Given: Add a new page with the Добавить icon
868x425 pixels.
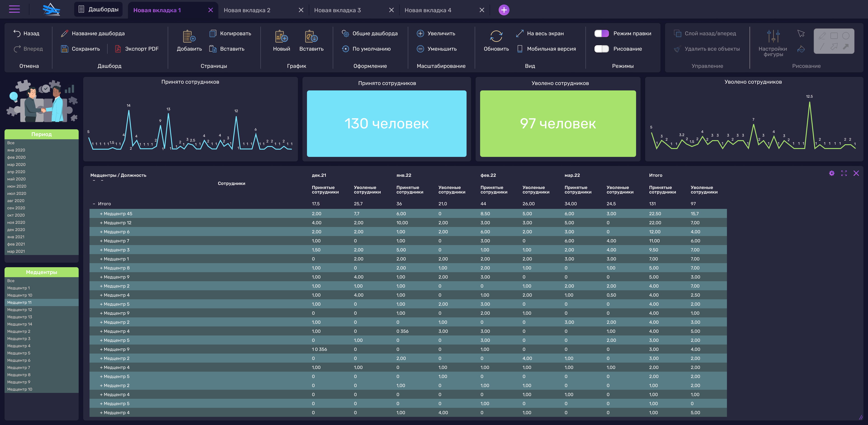Looking at the screenshot, I should coord(189,36).
